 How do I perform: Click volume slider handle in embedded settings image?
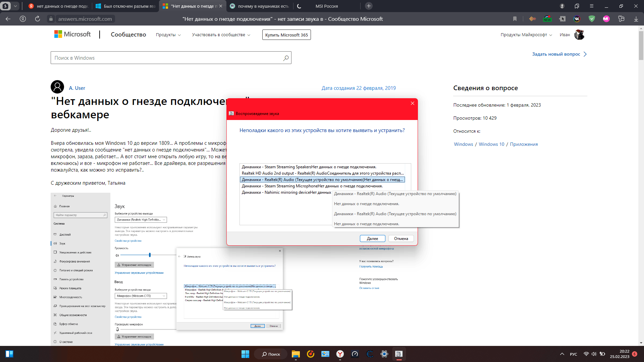tap(150, 255)
